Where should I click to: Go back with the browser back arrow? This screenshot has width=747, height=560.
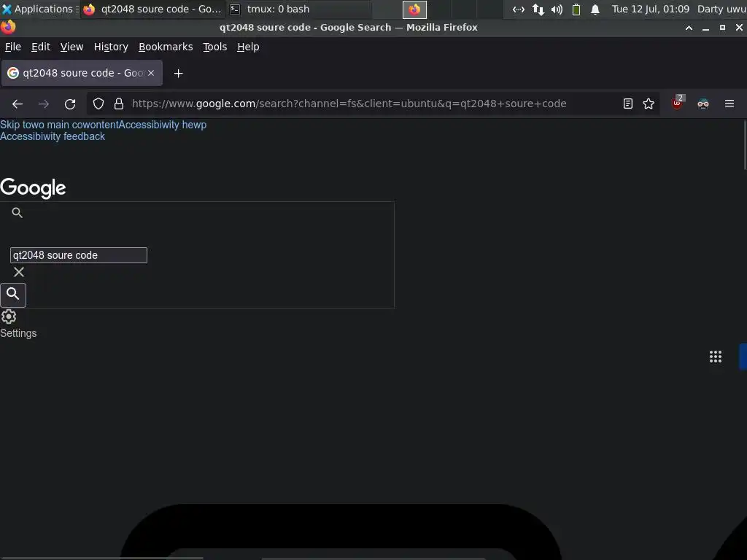click(18, 104)
